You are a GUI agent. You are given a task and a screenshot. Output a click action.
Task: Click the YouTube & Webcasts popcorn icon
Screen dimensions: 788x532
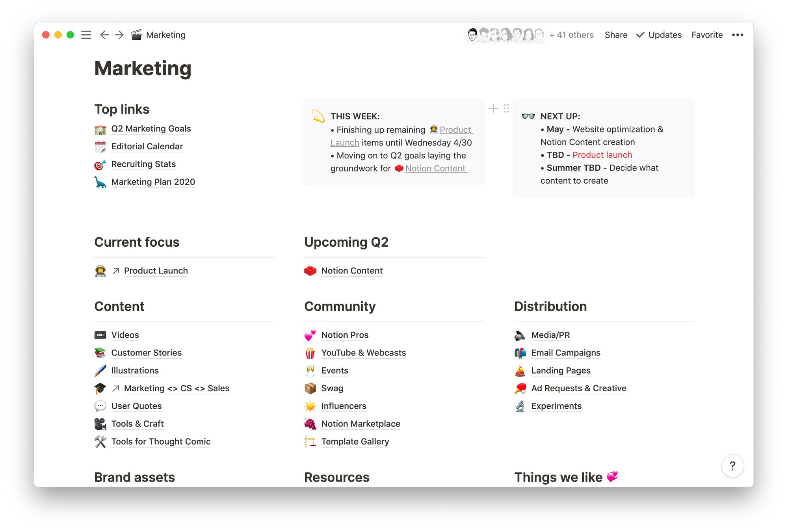(x=310, y=353)
